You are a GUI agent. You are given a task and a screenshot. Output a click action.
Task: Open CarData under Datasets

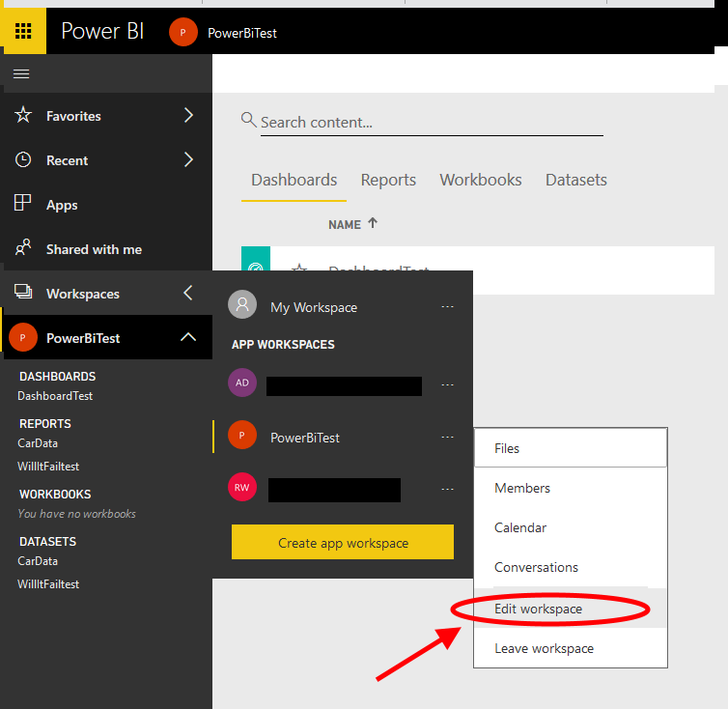[x=38, y=561]
